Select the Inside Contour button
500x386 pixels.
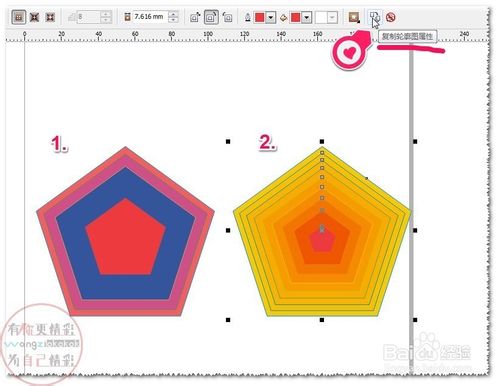pos(35,17)
